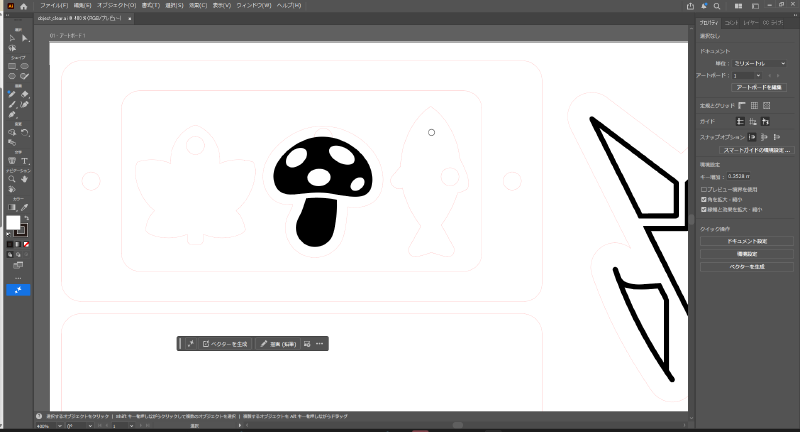Open More options dots on contextual task bar
The image size is (800, 432).
click(319, 344)
